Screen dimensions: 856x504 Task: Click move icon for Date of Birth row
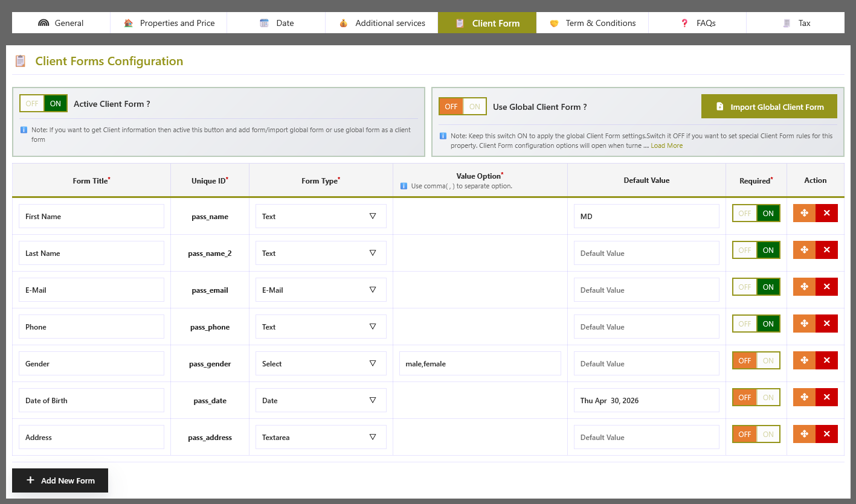[x=804, y=397]
